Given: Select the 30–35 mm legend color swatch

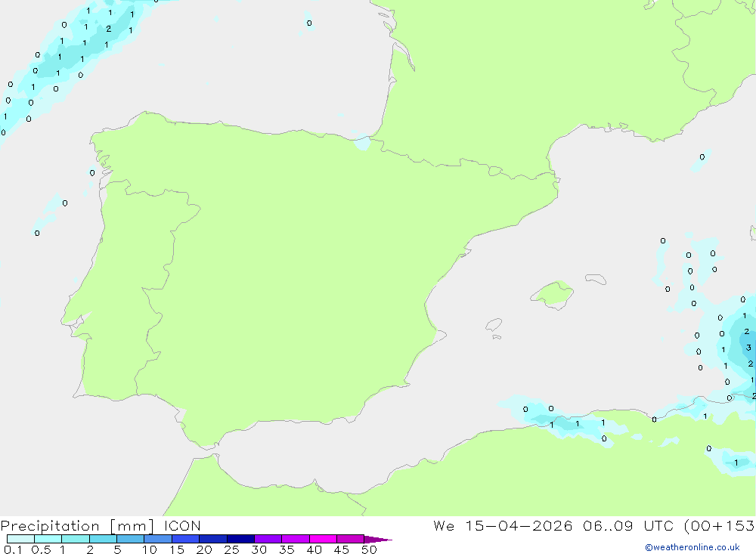Looking at the screenshot, I should tap(268, 539).
